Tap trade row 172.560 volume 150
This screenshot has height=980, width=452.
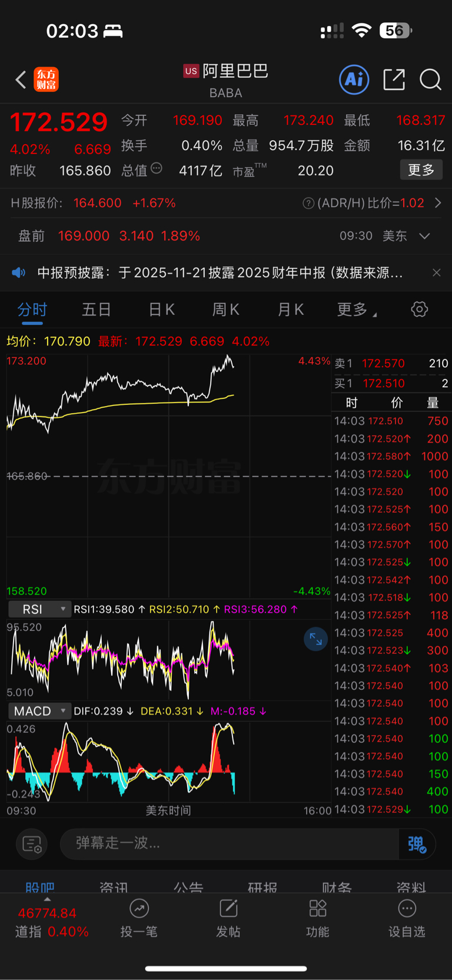pyautogui.click(x=391, y=527)
